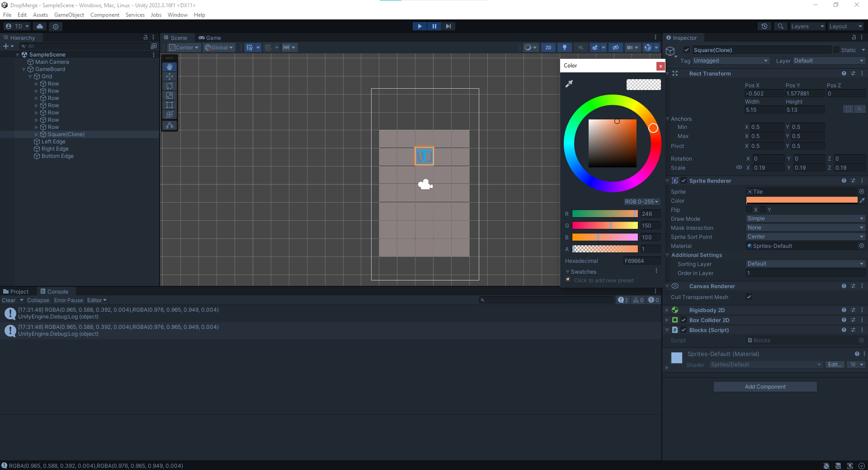The width and height of the screenshot is (868, 470).
Task: Open the Layout dropdown in the top right
Action: [845, 26]
